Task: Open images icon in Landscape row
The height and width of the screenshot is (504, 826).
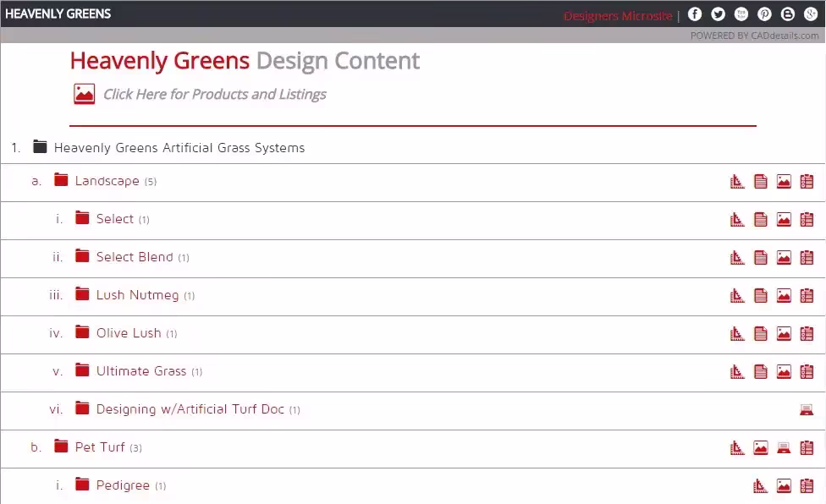Action: click(x=784, y=182)
